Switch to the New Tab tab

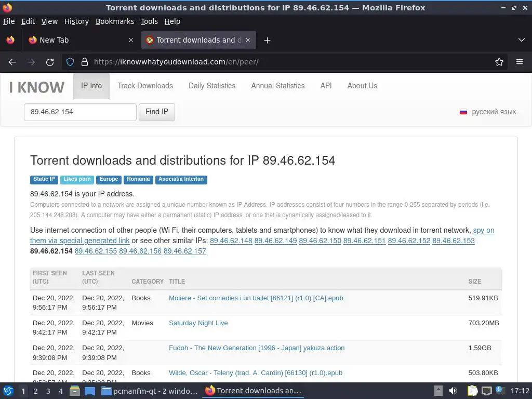tap(80, 40)
